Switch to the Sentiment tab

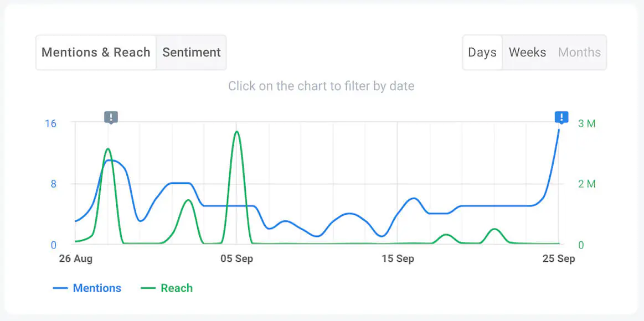pyautogui.click(x=191, y=52)
